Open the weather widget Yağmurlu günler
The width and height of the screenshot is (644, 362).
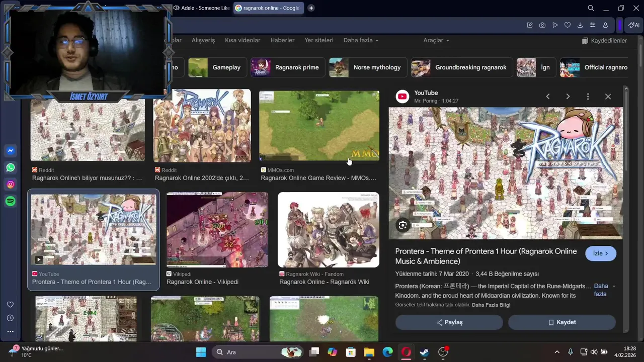[35, 351]
